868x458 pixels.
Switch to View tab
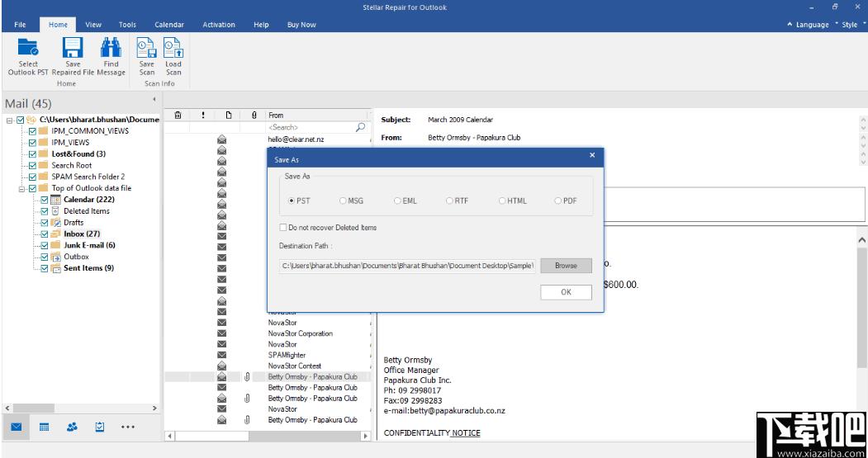point(93,24)
